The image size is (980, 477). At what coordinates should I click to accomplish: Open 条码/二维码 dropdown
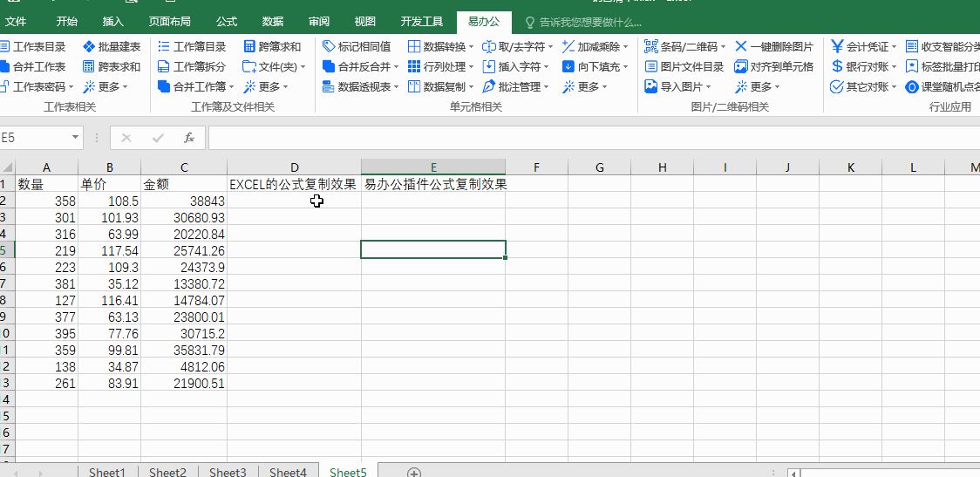click(723, 47)
